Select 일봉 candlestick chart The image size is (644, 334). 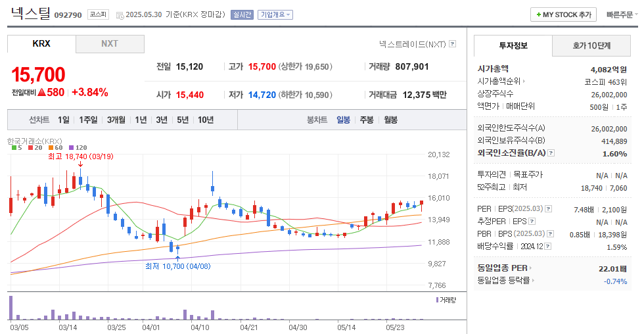pyautogui.click(x=343, y=120)
